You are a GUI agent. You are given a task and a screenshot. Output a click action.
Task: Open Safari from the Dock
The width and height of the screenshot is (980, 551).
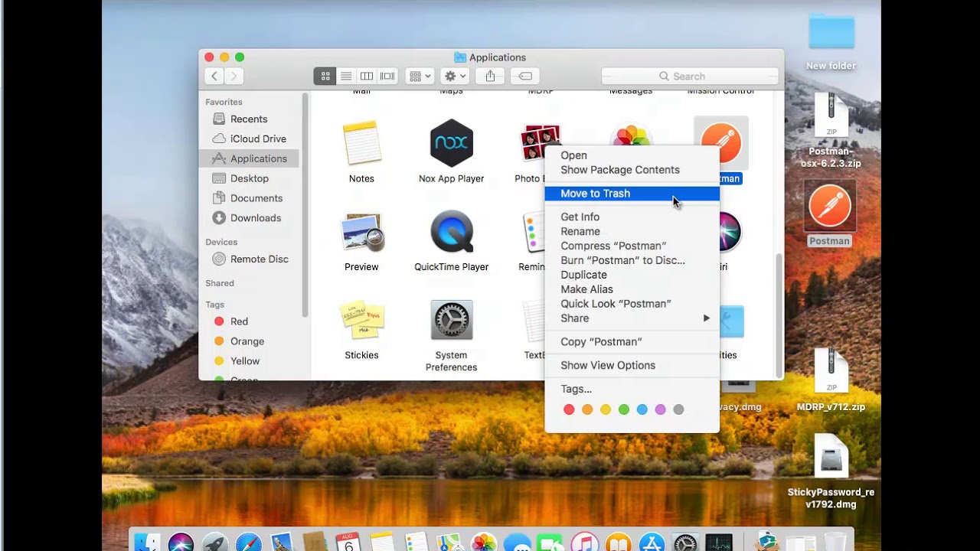(249, 542)
